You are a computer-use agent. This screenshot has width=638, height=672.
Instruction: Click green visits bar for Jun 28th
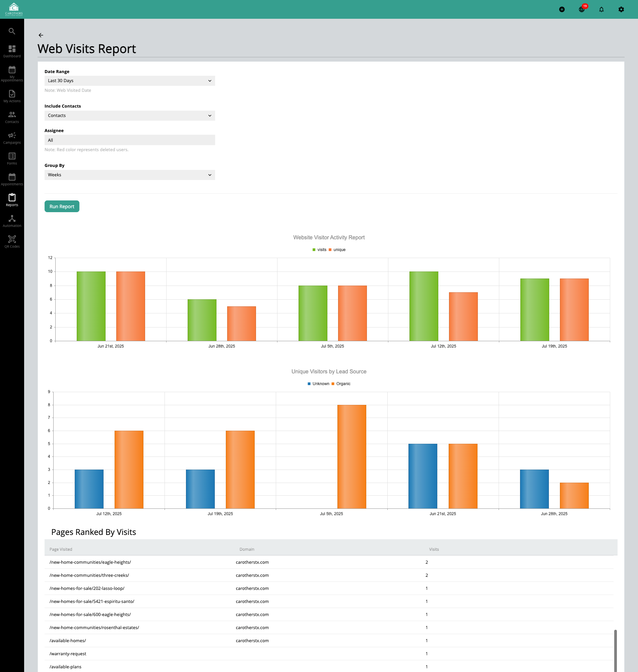tap(202, 320)
